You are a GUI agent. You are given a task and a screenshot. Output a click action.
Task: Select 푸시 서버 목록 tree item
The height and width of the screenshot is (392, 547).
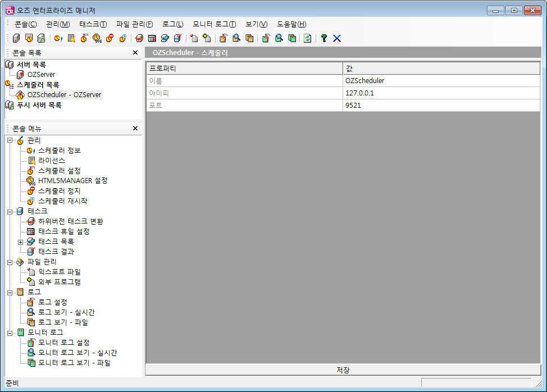click(x=39, y=105)
